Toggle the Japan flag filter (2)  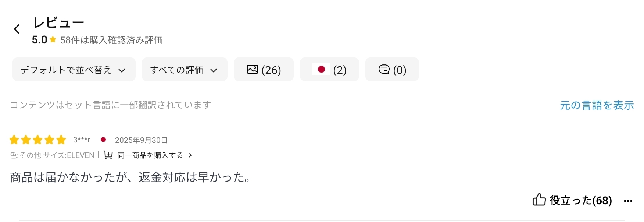(329, 70)
